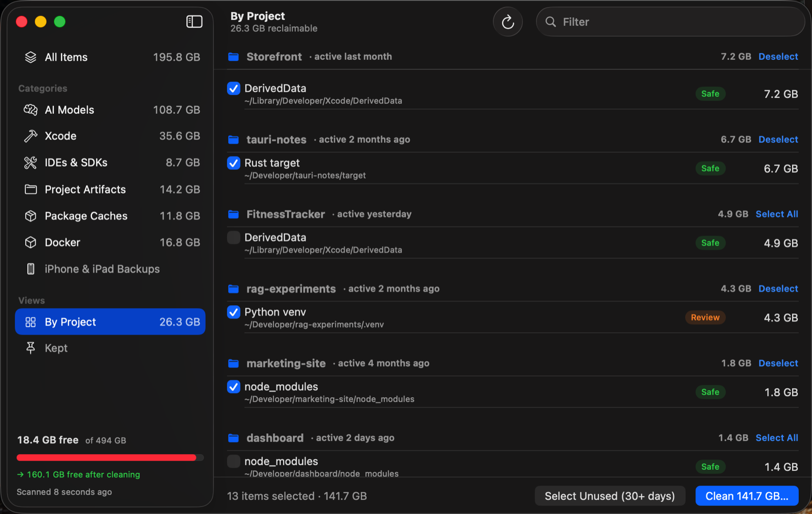812x514 pixels.
Task: Click the refresh rescan icon
Action: coord(507,22)
